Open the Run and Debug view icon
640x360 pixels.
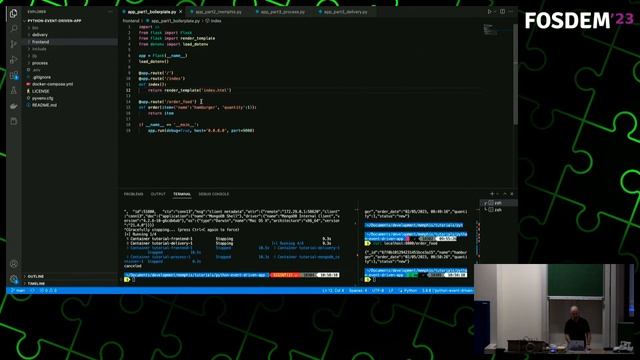(13, 60)
